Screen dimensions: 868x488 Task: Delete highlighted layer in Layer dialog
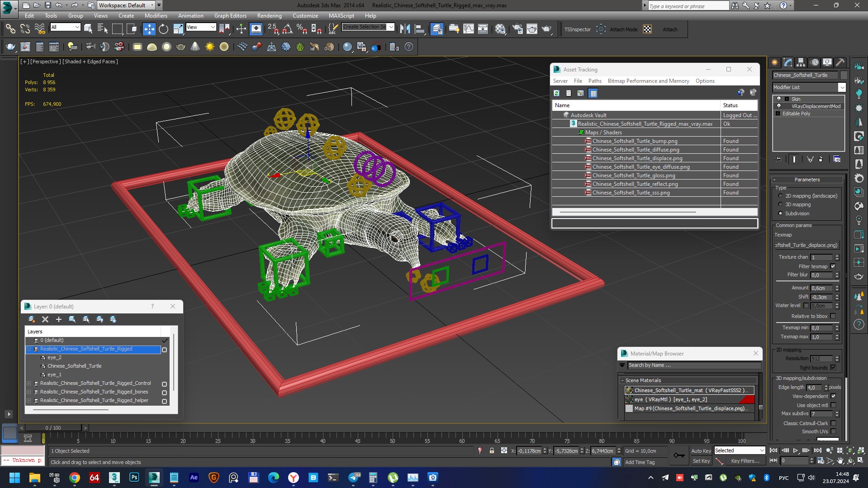point(45,319)
